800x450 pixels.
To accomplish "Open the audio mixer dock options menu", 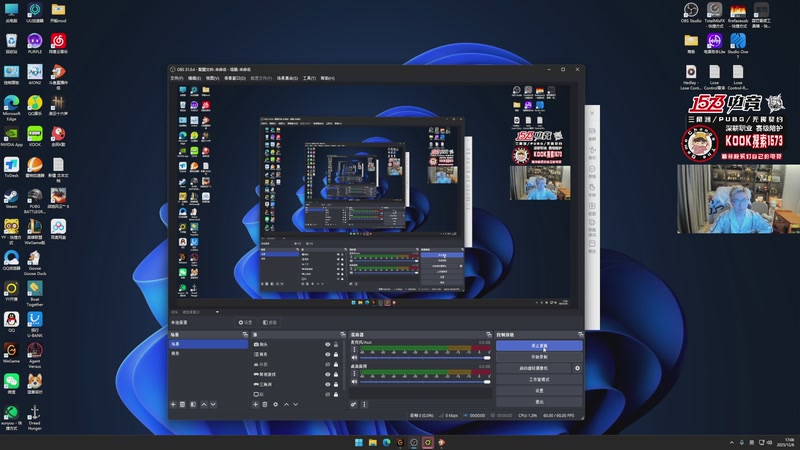I will (x=364, y=405).
